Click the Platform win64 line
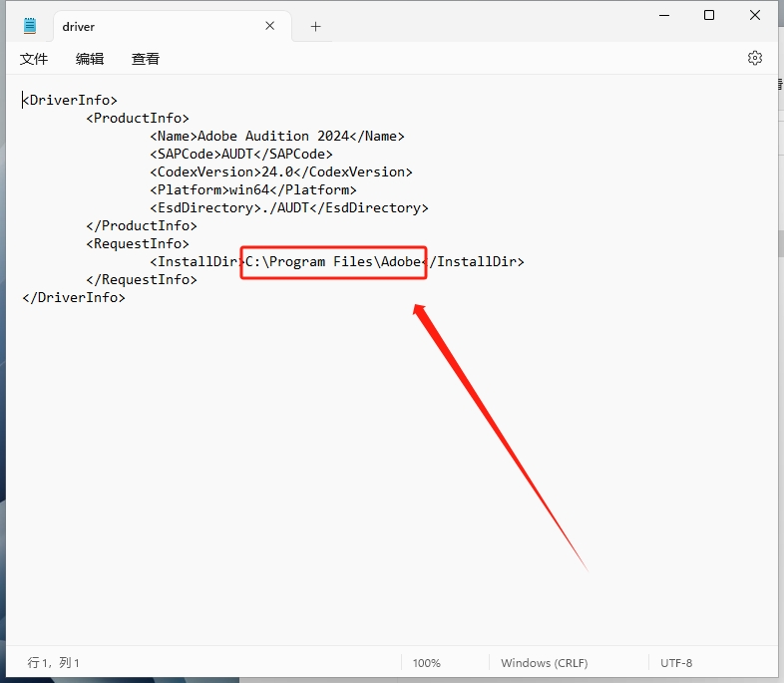The height and width of the screenshot is (683, 784). pyautogui.click(x=253, y=189)
